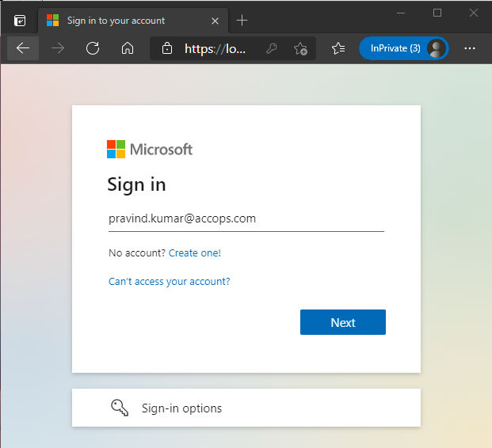Screen dimensions: 492x448
Task: Click the email field showing pravind.kumar@accops.com
Action: click(246, 219)
